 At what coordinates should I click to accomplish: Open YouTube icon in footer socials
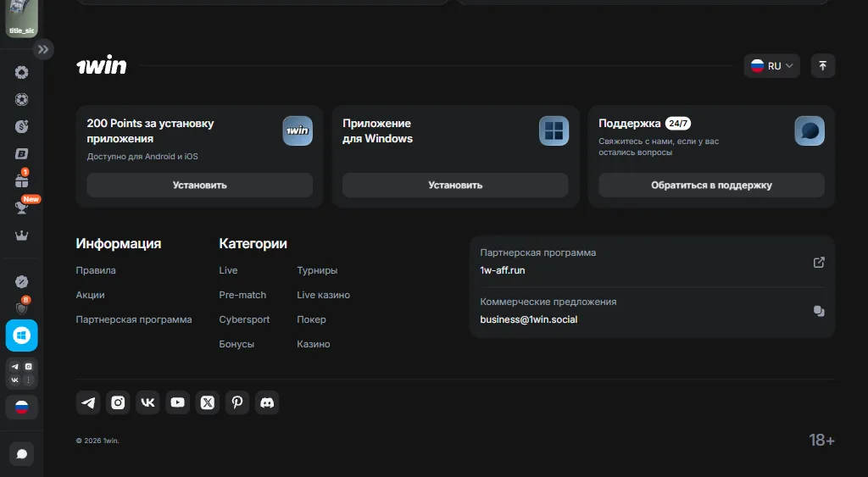[178, 402]
